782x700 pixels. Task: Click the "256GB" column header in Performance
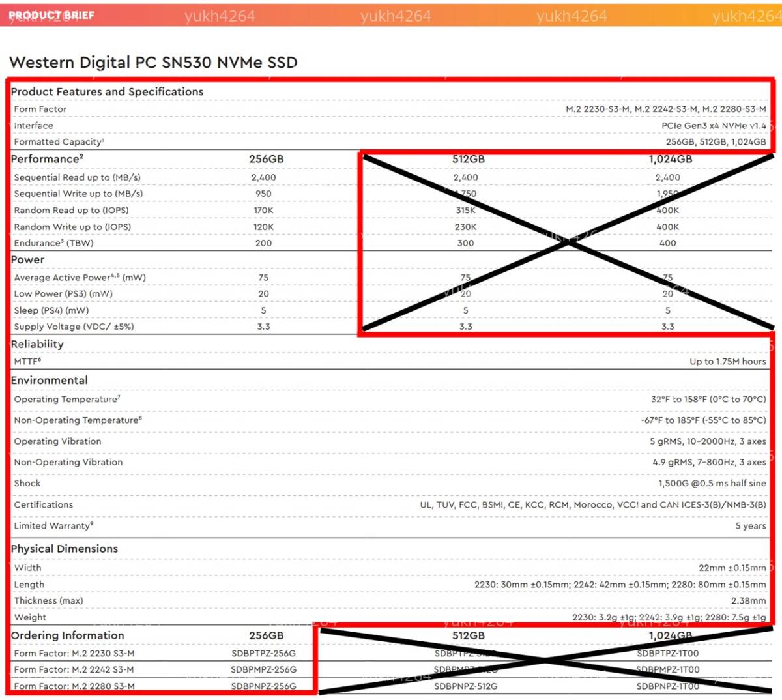pos(267,159)
